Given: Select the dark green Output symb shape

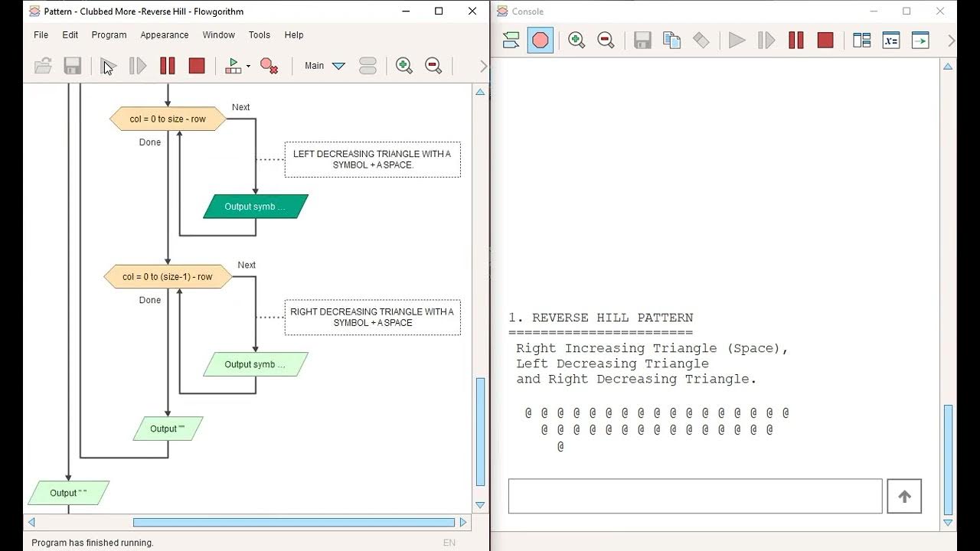Looking at the screenshot, I should tap(256, 207).
